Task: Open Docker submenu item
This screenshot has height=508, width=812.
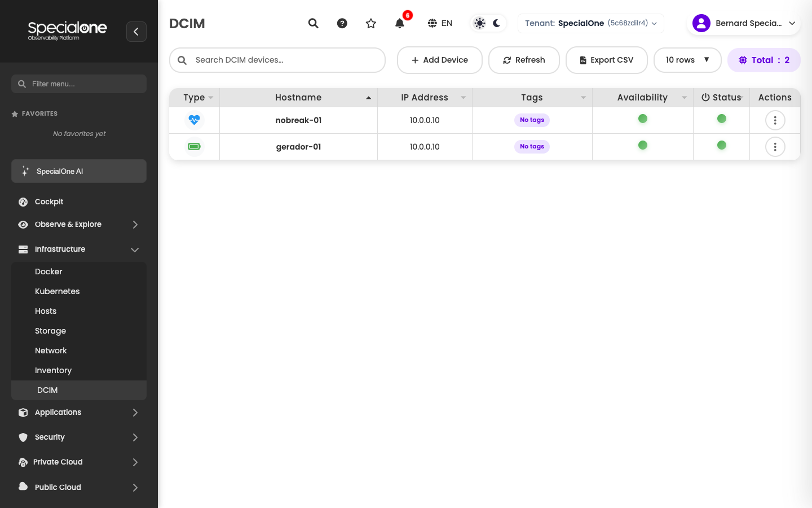Action: tap(79, 271)
